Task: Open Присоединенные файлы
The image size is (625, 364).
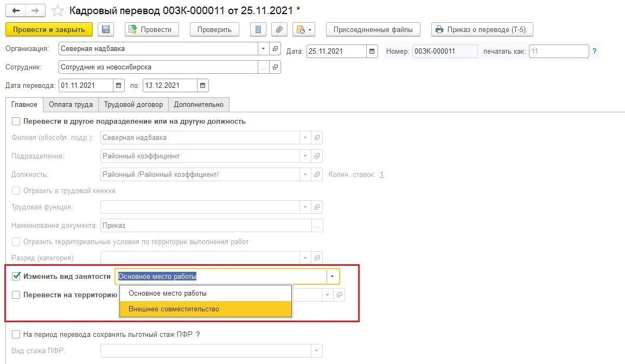Action: pyautogui.click(x=373, y=29)
